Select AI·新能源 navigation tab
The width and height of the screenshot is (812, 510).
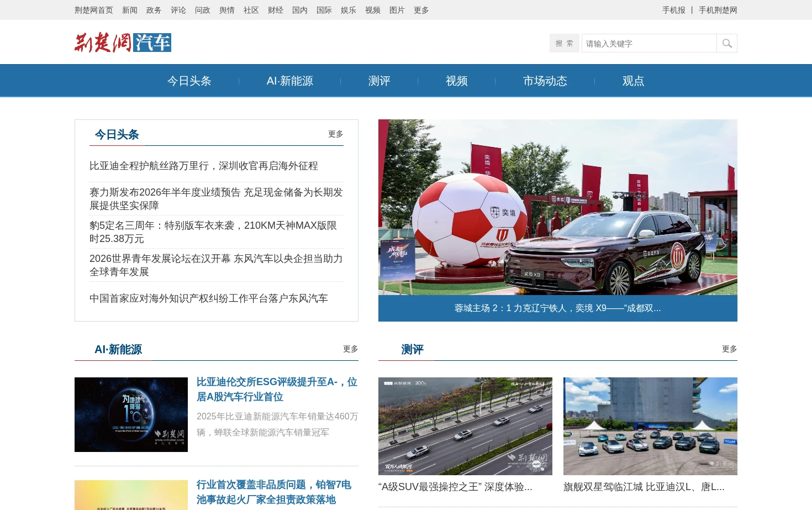(x=290, y=81)
